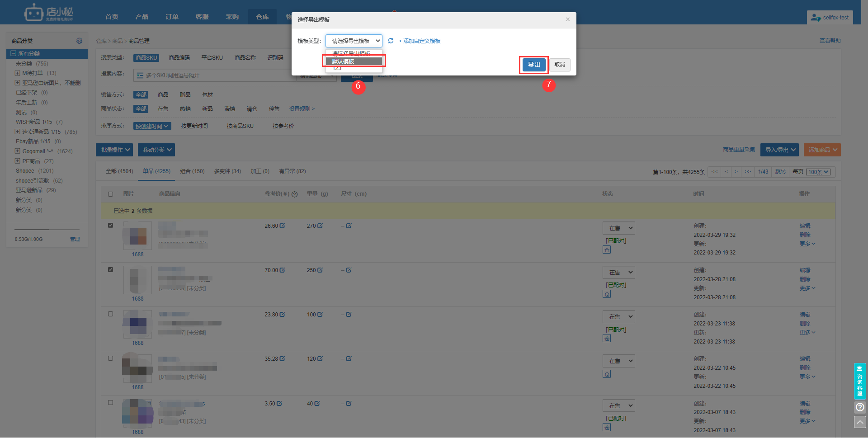This screenshot has width=868, height=438.
Task: Click the 商品重量采集 link
Action: point(739,150)
